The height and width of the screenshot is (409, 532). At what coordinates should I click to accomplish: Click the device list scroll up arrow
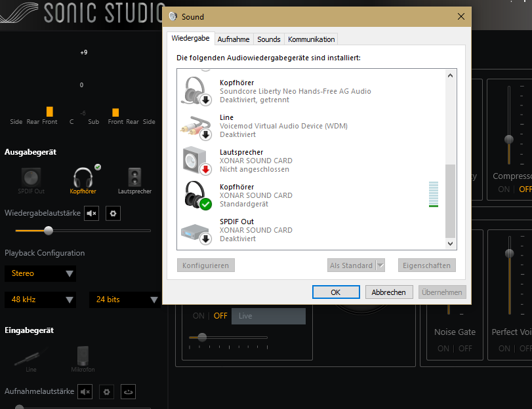point(450,75)
